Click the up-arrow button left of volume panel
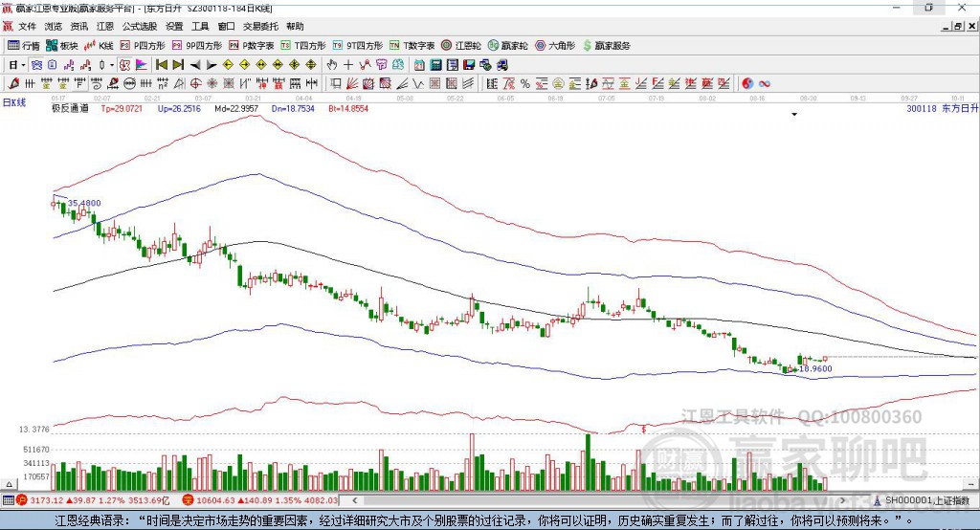Viewport: 980px width, 530px height. pos(9,484)
